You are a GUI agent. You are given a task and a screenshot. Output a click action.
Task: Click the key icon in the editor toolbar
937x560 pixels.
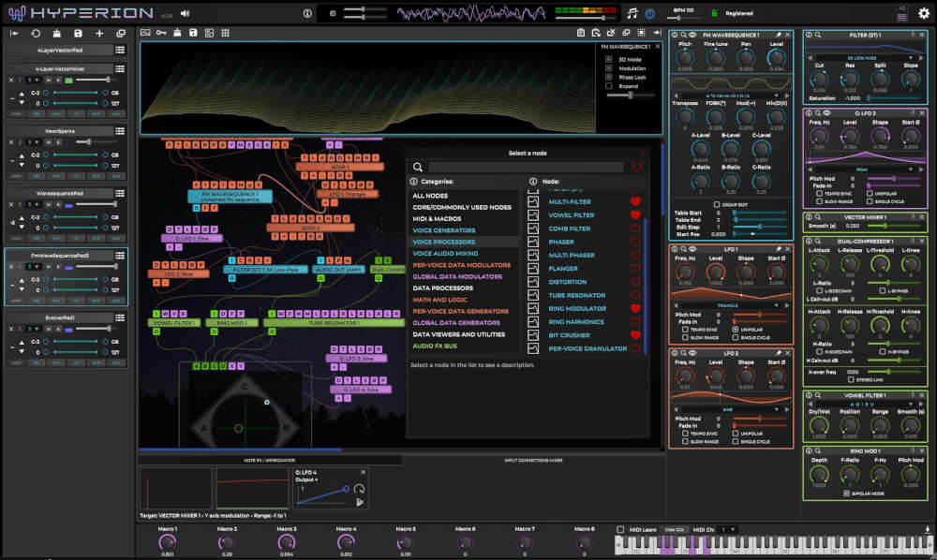[x=160, y=33]
